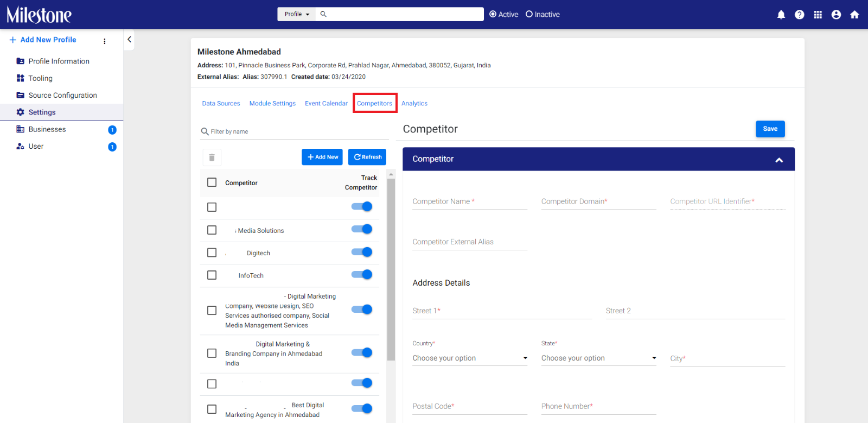Click the Address Details heading
Screen dimensions: 868x423
click(441, 283)
